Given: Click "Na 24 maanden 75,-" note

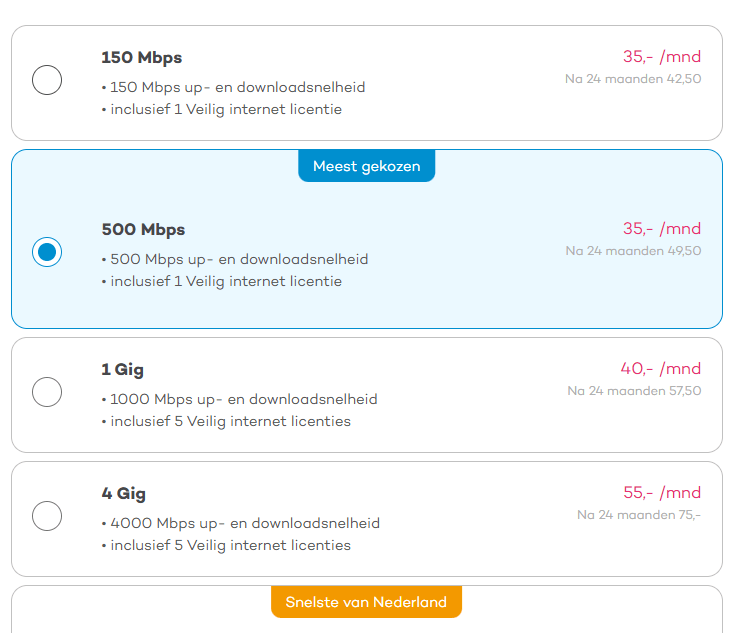Looking at the screenshot, I should (x=639, y=515).
